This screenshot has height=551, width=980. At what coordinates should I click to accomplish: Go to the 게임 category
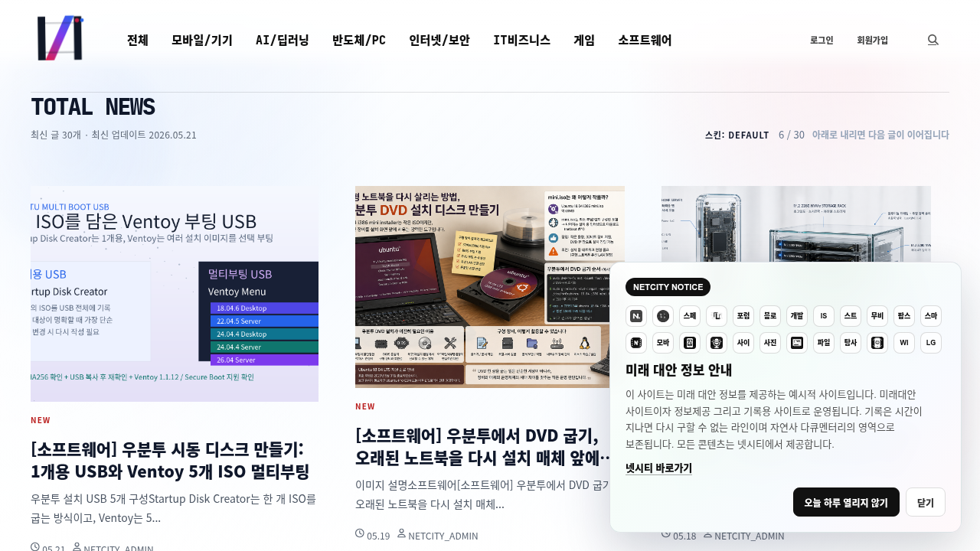pos(584,40)
